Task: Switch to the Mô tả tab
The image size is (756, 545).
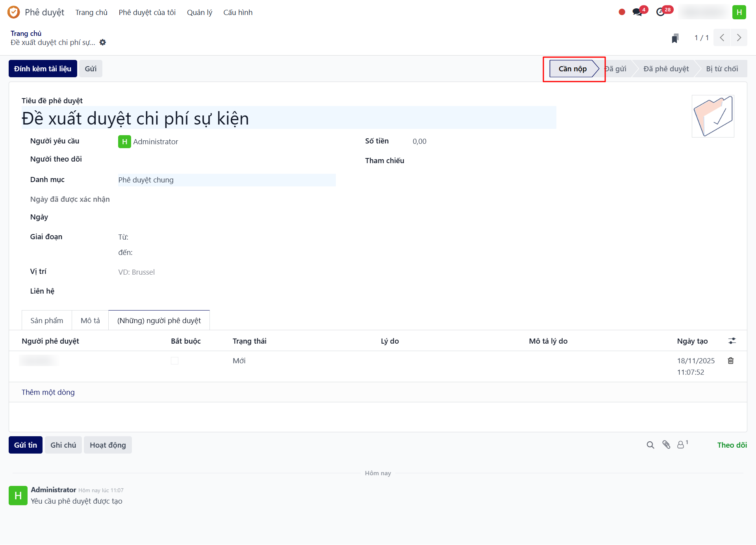Action: (90, 320)
